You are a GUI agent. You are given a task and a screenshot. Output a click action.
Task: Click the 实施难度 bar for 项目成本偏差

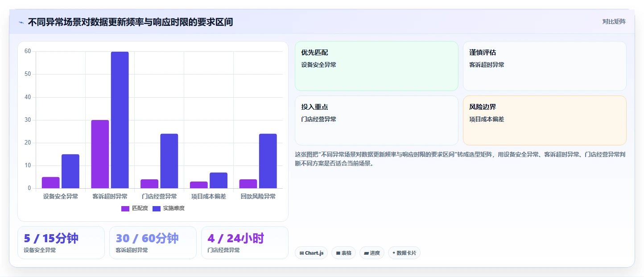[219, 181]
